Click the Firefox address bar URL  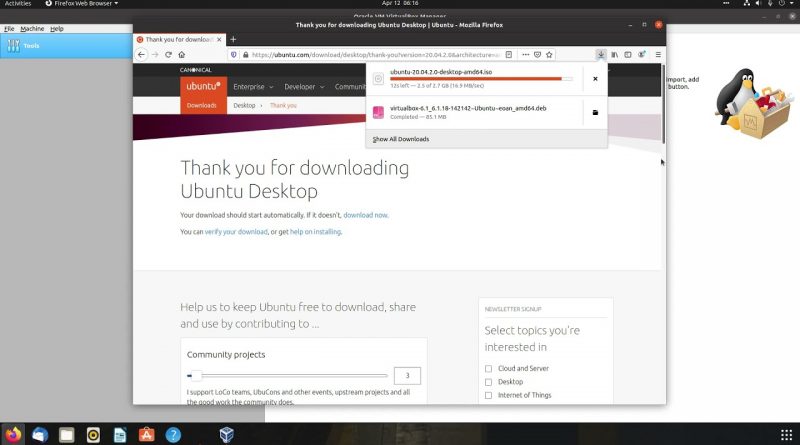tap(375, 55)
